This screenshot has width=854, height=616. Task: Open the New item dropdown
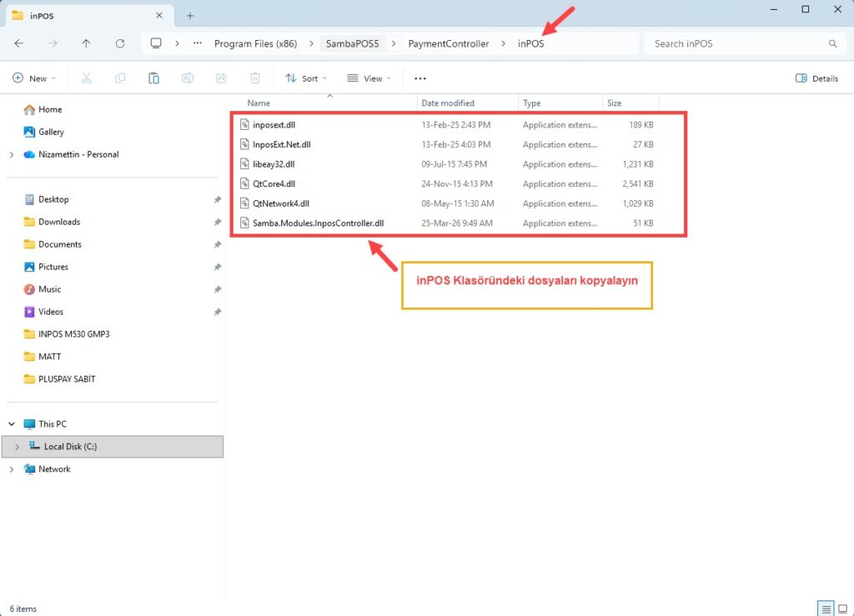point(34,78)
